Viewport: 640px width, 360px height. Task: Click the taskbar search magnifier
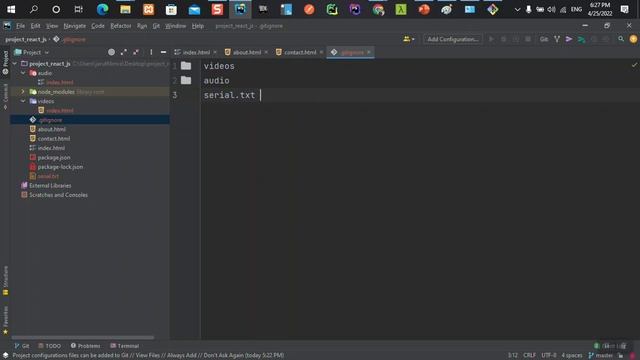click(x=34, y=9)
